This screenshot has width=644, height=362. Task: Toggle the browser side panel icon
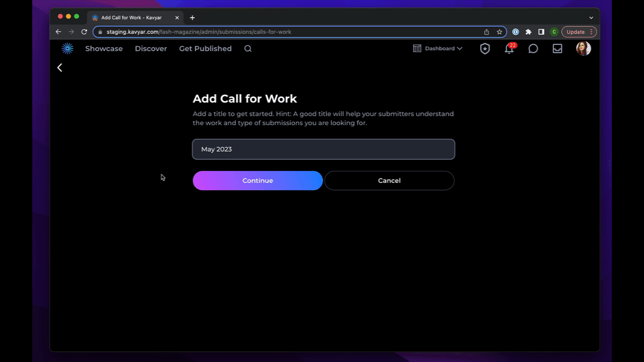click(541, 32)
